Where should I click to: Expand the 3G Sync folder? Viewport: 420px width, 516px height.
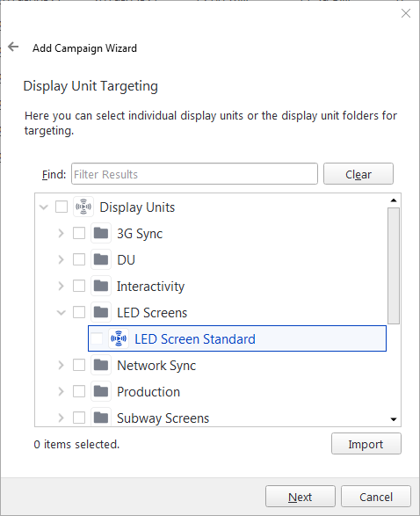point(62,233)
